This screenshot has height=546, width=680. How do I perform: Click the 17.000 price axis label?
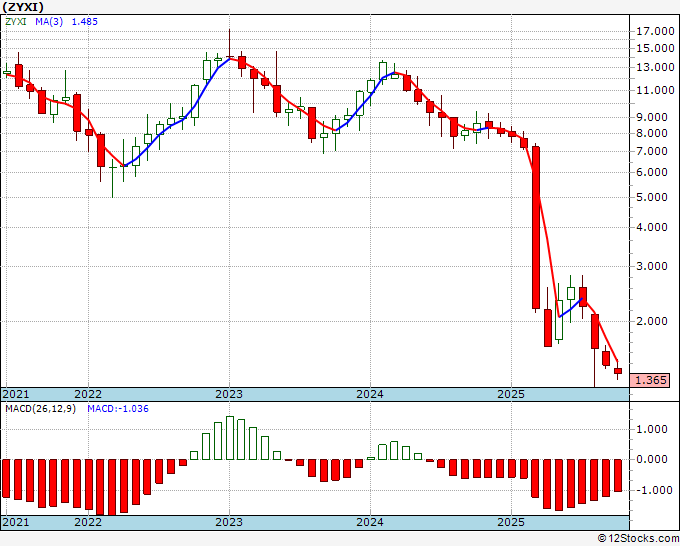(655, 31)
